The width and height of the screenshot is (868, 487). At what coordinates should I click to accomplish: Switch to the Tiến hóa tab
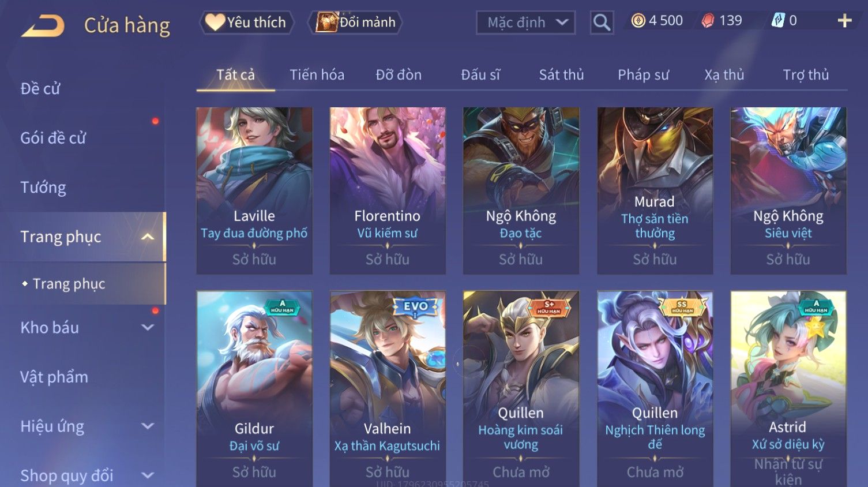(x=317, y=75)
